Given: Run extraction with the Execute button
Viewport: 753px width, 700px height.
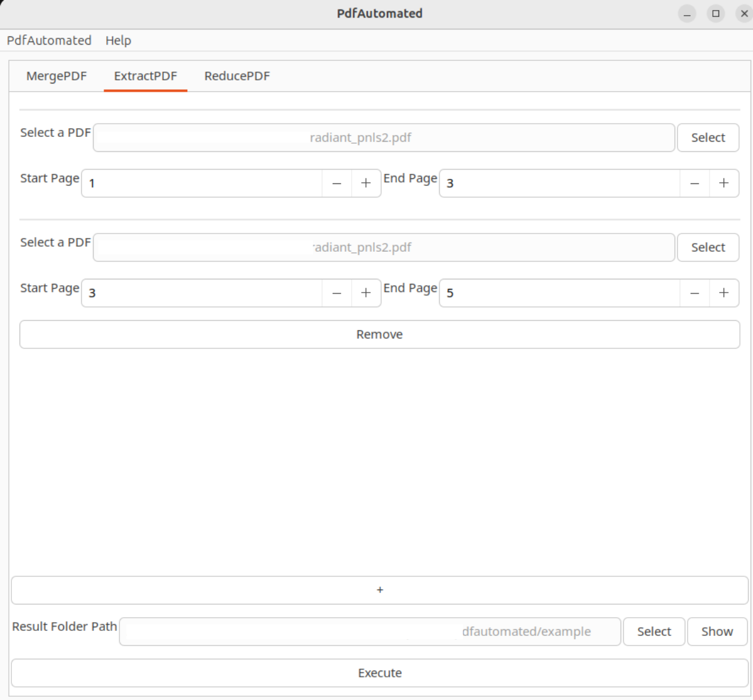Looking at the screenshot, I should (x=379, y=673).
